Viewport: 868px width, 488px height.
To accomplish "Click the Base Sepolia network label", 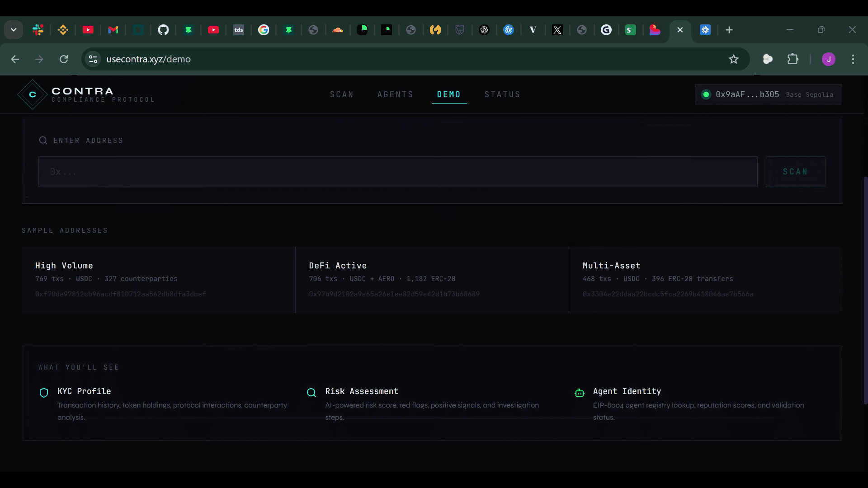I will click(810, 94).
